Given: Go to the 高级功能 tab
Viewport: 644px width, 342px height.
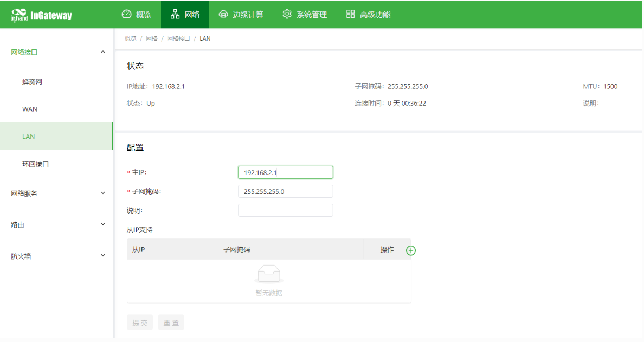Looking at the screenshot, I should coord(368,15).
